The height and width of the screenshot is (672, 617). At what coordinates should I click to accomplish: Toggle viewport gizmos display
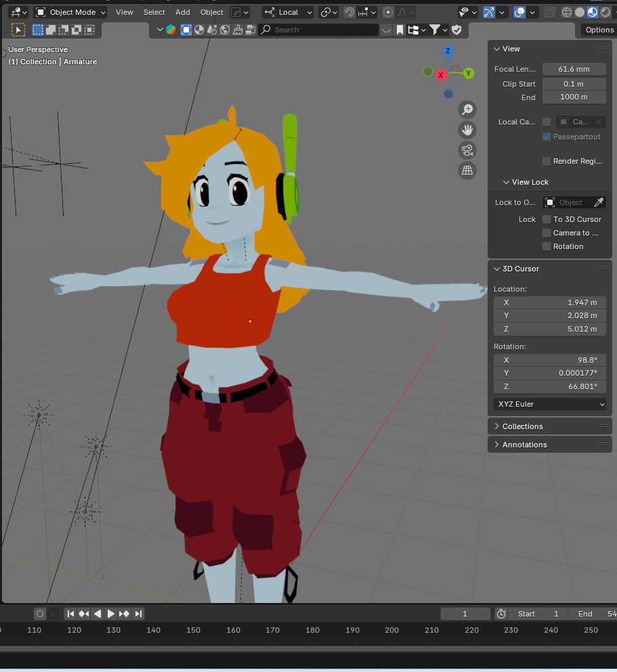[x=489, y=12]
